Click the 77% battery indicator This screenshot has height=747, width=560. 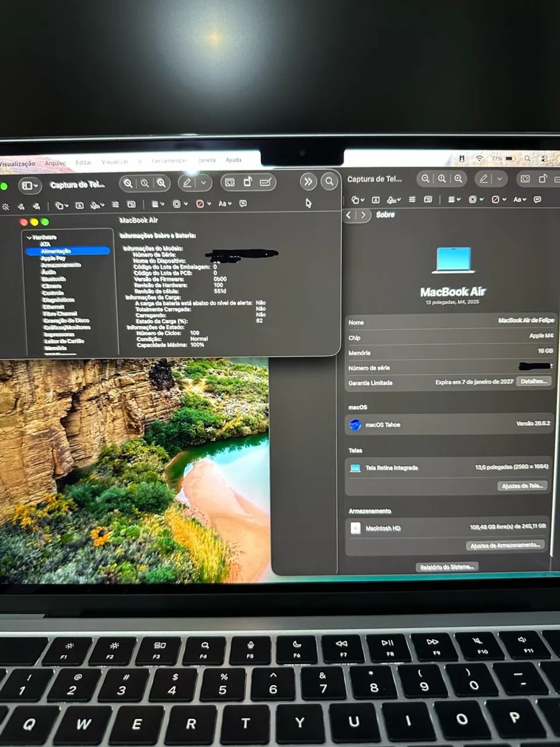[503, 159]
